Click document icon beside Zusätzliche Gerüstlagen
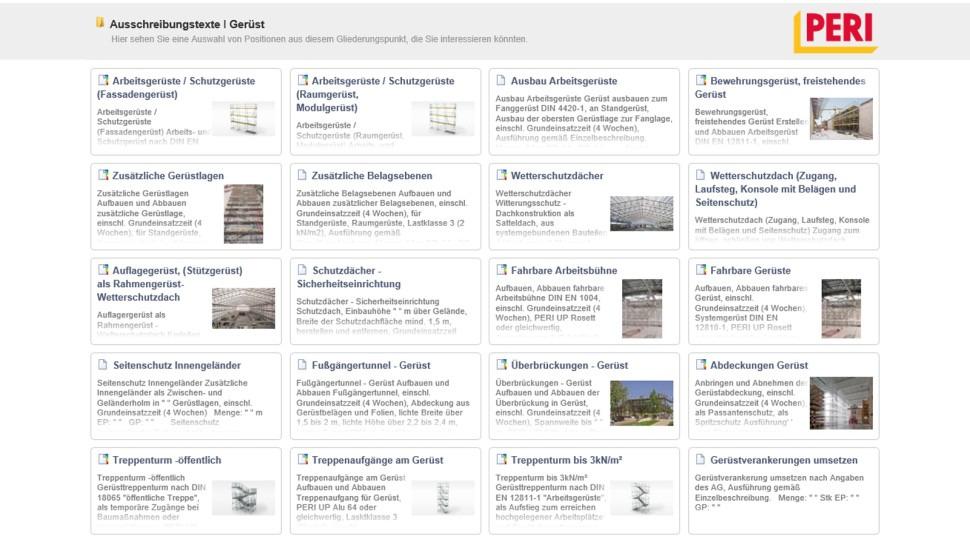 click(x=102, y=176)
